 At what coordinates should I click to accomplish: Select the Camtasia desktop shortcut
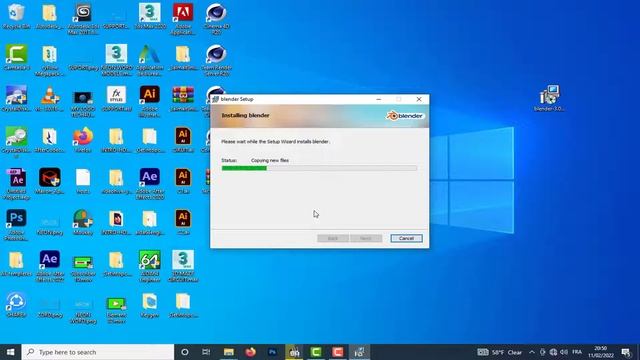point(16,58)
